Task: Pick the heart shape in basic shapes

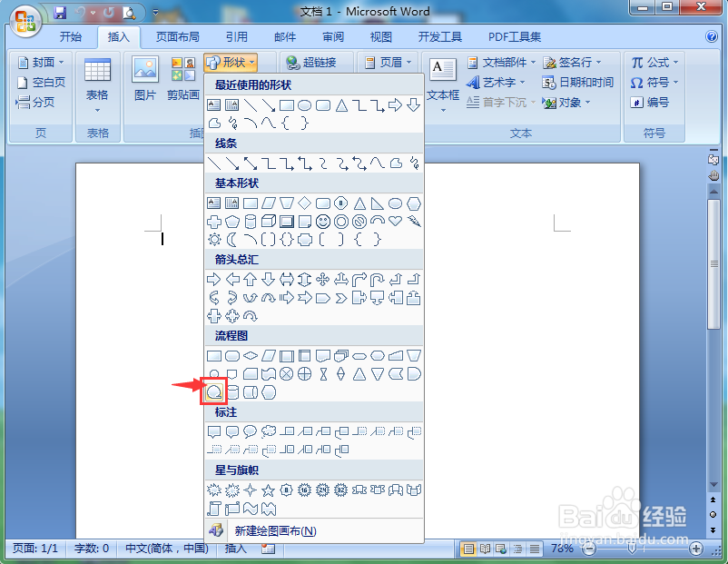Action: (x=395, y=221)
